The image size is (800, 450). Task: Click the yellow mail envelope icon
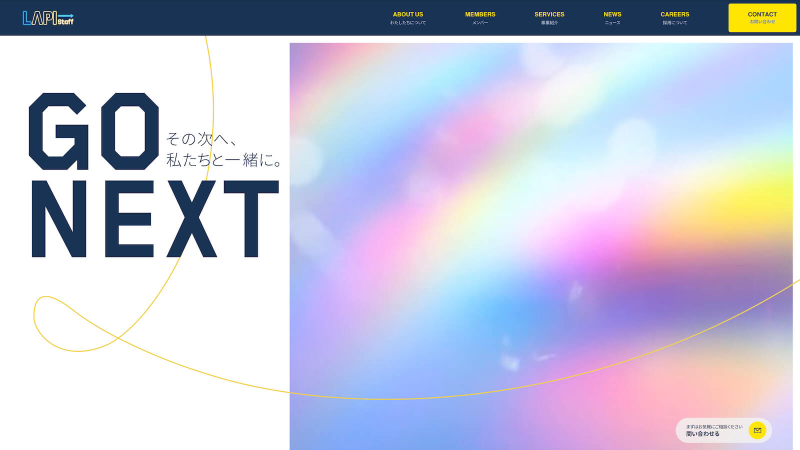click(757, 430)
